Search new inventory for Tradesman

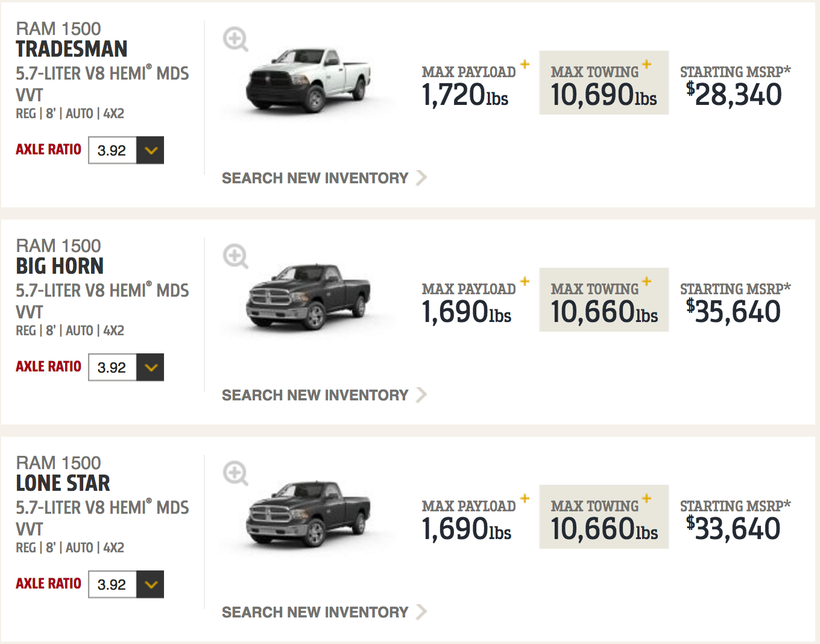[324, 178]
